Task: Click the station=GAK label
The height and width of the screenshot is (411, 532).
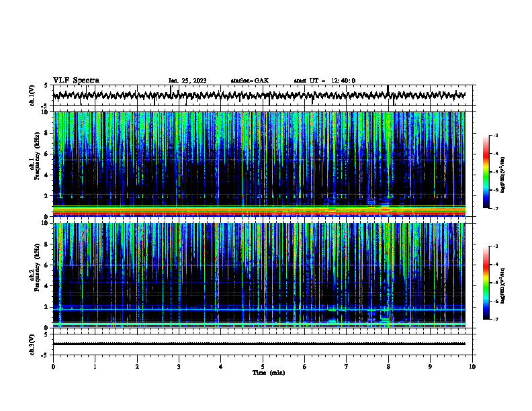Action: coord(250,81)
